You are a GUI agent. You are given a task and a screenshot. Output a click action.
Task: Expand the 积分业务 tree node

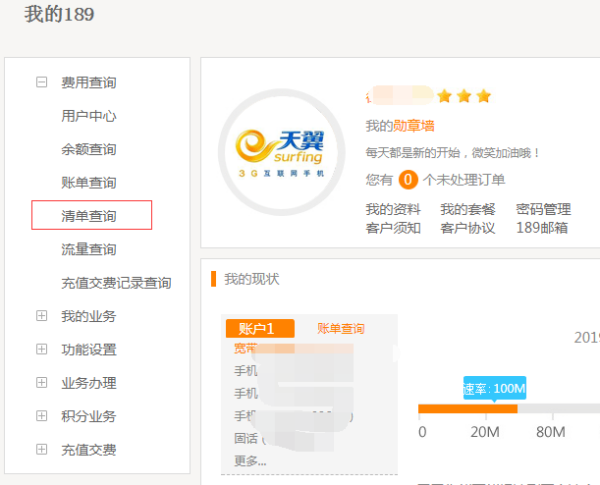42,416
